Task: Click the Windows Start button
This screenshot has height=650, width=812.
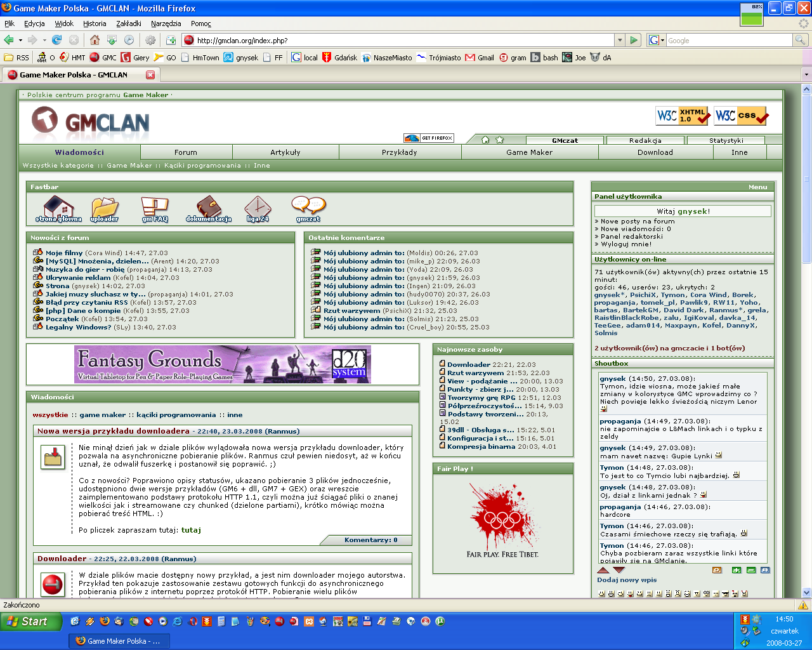Action: pos(32,621)
